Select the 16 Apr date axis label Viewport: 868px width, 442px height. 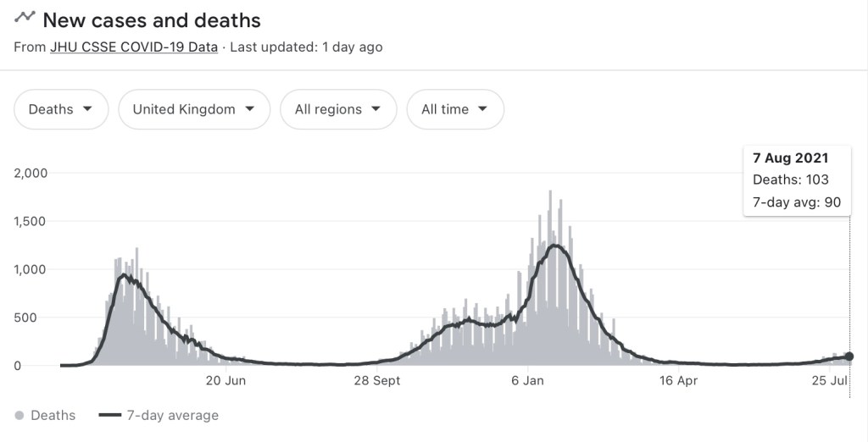(678, 381)
